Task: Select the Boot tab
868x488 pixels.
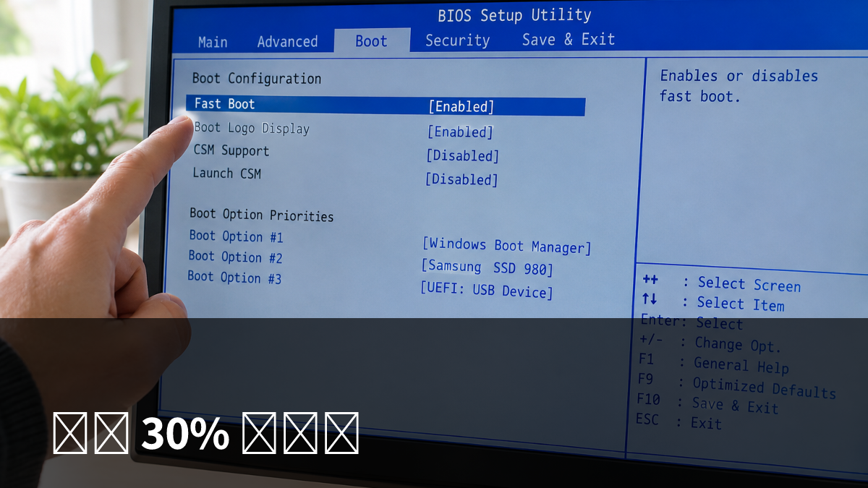Action: click(x=372, y=40)
